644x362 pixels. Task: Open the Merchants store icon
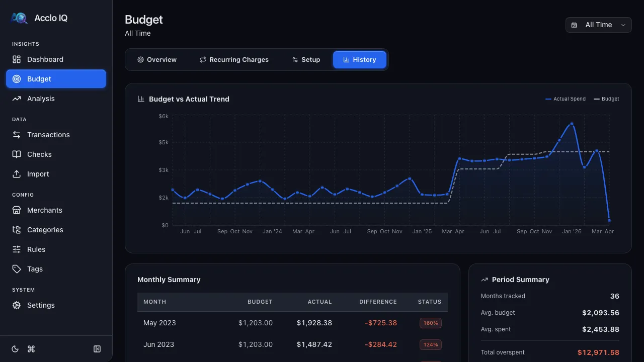[17, 210]
